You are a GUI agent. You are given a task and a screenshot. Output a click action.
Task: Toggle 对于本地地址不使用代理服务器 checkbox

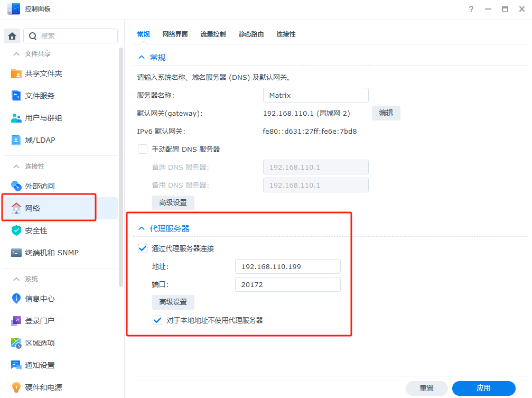click(157, 320)
